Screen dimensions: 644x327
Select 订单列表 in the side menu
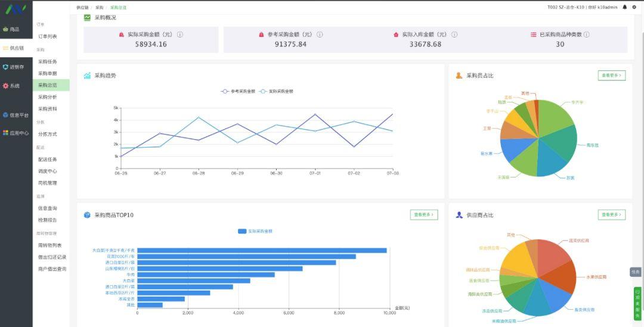pyautogui.click(x=48, y=37)
